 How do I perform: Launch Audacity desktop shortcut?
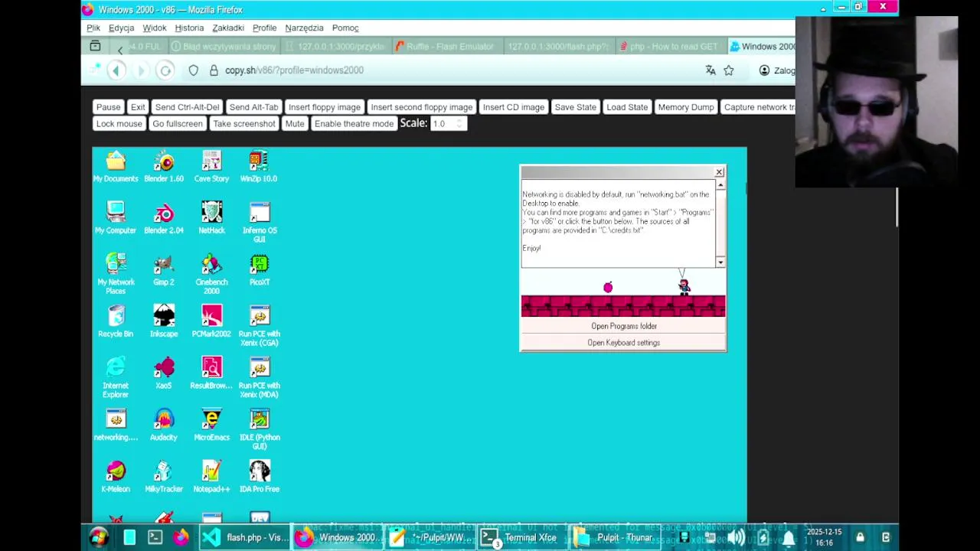coord(164,425)
